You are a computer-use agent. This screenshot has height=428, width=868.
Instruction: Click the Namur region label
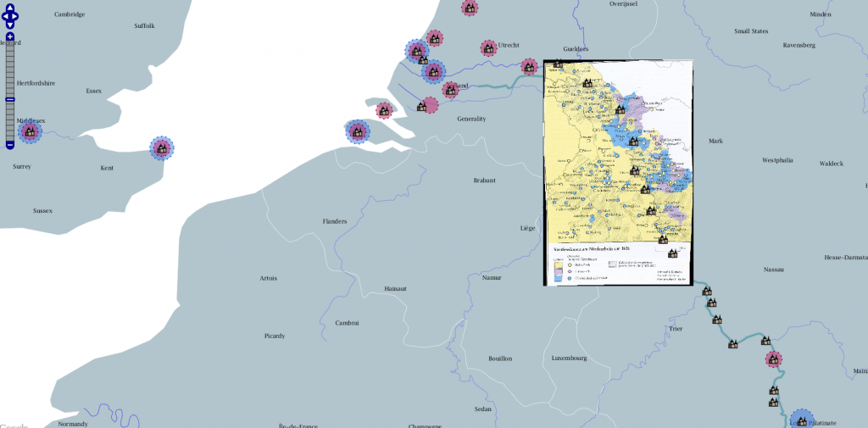[x=492, y=277]
